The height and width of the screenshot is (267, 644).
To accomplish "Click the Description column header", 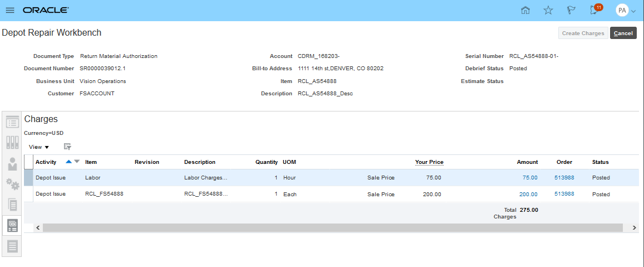I will (x=200, y=162).
